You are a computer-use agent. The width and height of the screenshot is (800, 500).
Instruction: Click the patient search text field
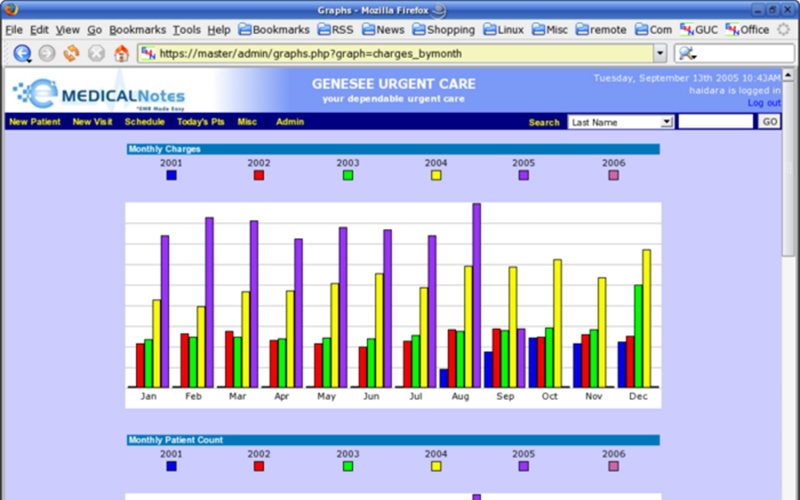coord(715,121)
